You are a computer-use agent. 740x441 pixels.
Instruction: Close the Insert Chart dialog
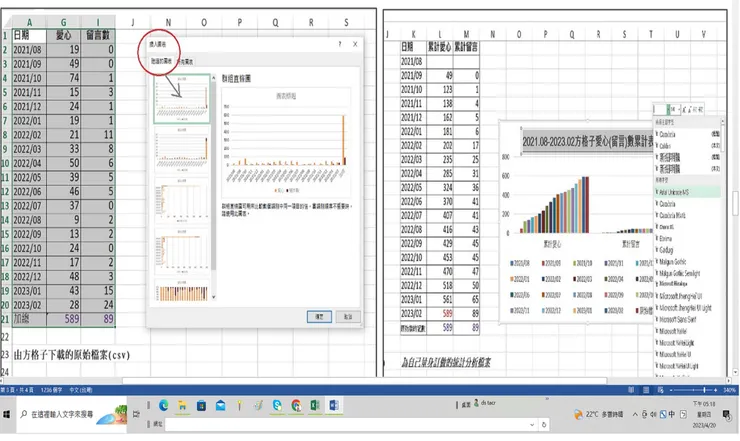355,44
